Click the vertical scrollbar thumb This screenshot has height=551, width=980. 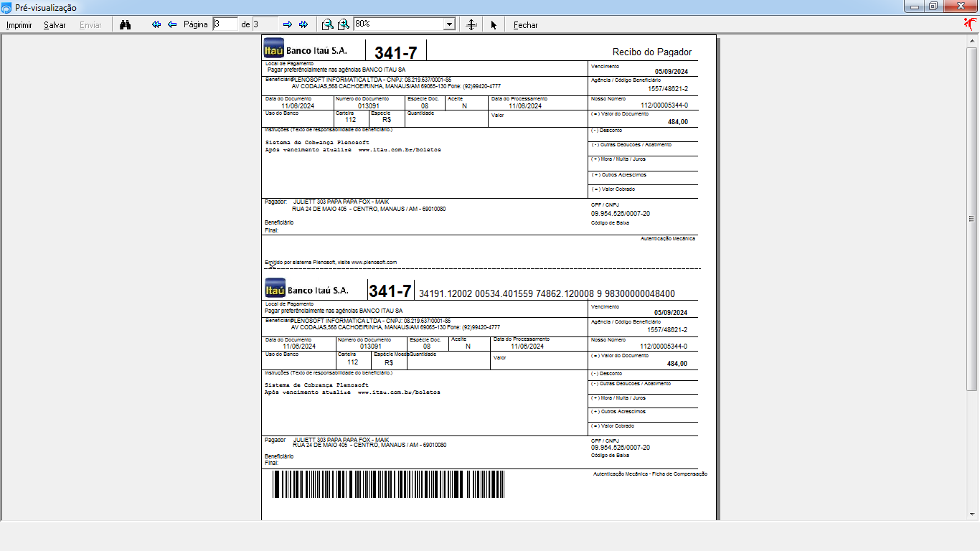coord(972,218)
